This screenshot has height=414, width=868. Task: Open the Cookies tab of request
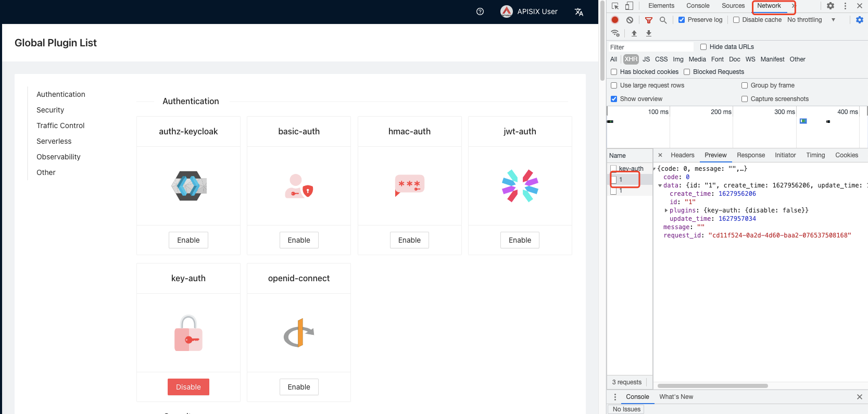(x=847, y=155)
